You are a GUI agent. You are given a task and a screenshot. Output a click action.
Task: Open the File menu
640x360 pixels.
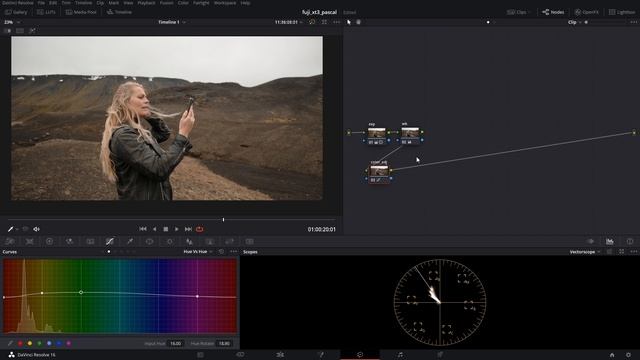click(41, 3)
